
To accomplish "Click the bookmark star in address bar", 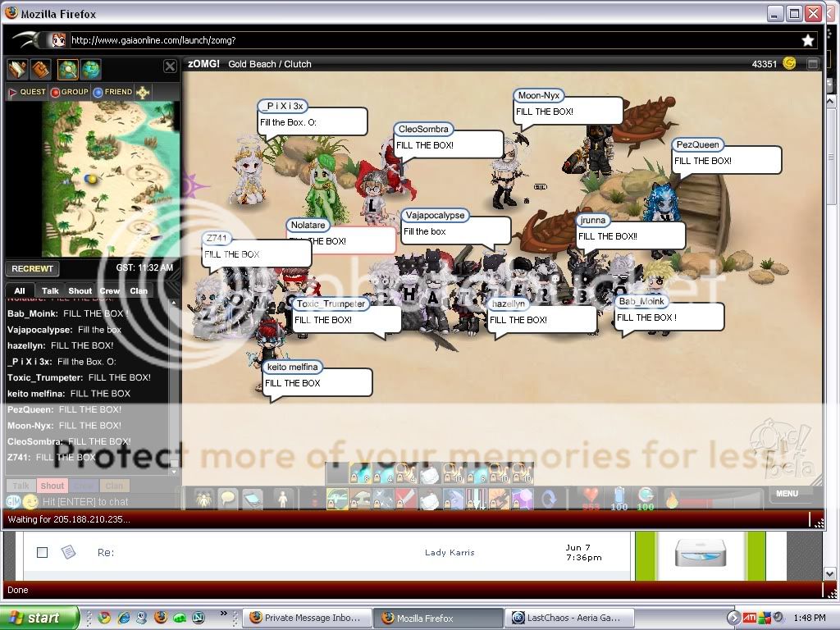I will pyautogui.click(x=807, y=40).
